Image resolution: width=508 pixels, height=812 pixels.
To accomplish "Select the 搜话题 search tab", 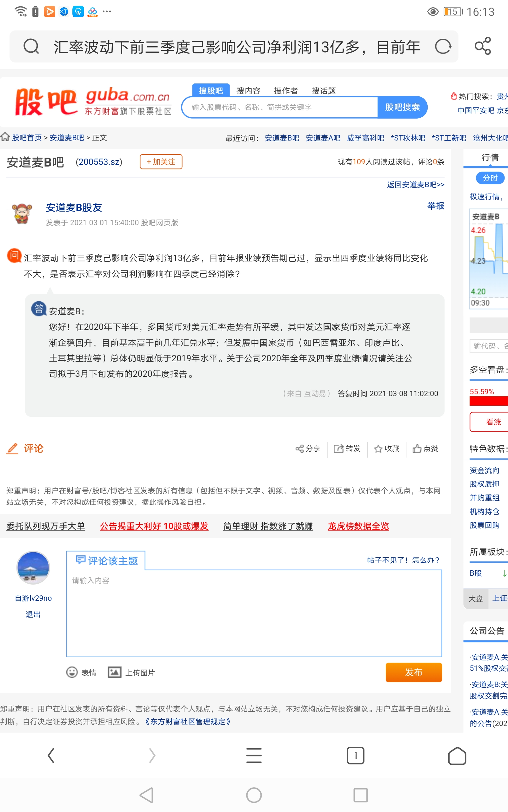I will pos(324,91).
